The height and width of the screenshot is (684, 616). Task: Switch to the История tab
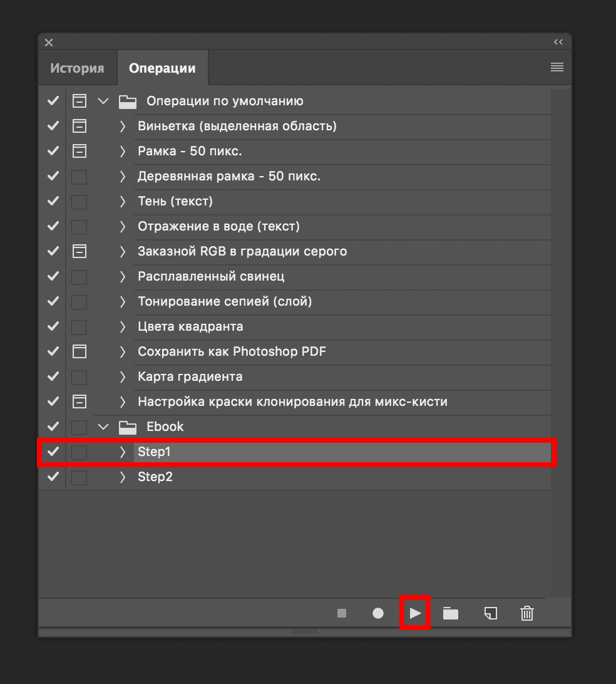[77, 68]
